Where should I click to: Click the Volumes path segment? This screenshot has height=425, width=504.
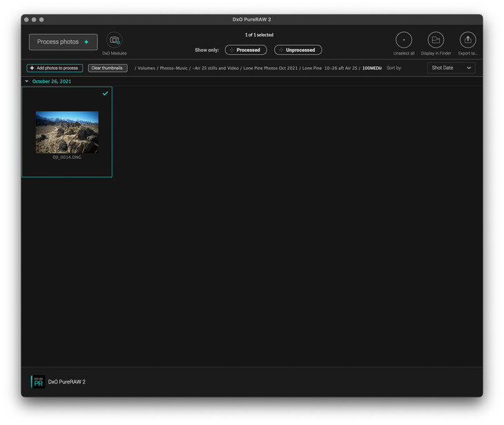click(x=146, y=68)
